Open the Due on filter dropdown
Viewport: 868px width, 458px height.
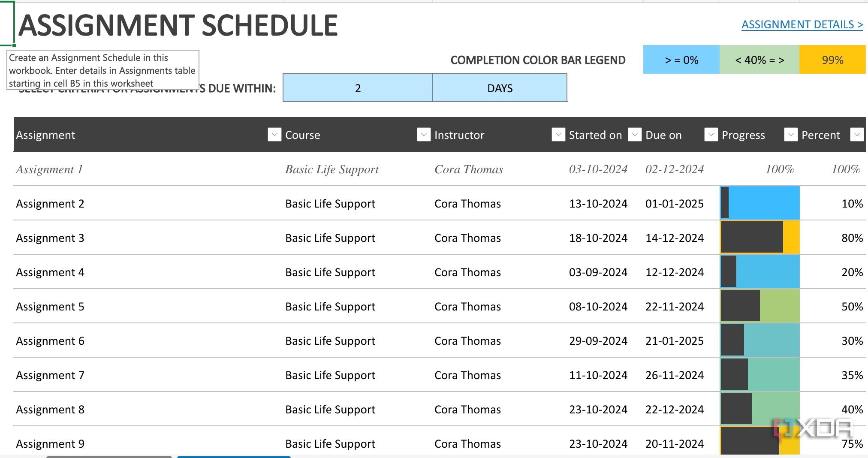[711, 135]
